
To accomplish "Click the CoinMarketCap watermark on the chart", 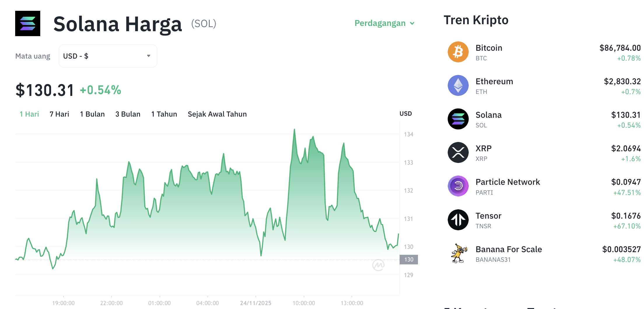I will coord(379,266).
